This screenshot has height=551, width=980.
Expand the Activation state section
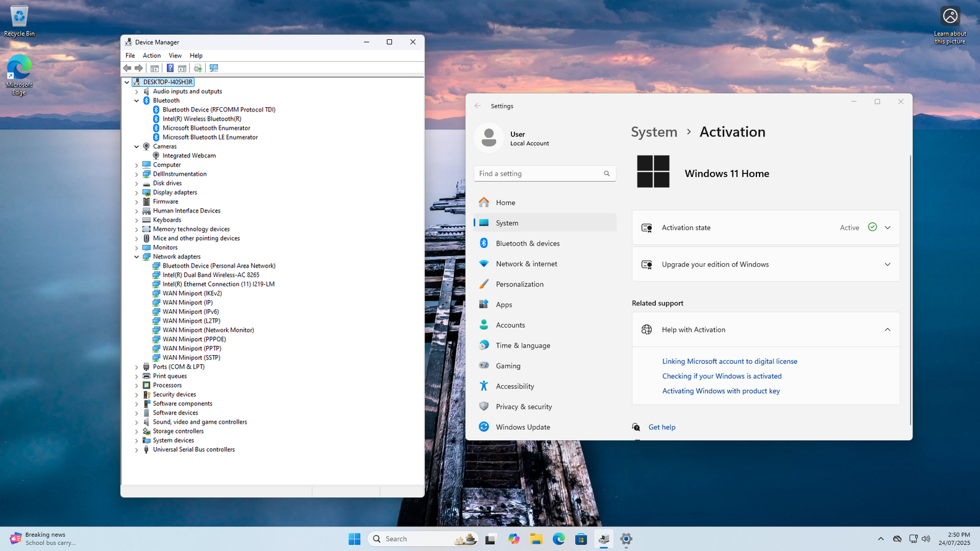pos(888,228)
